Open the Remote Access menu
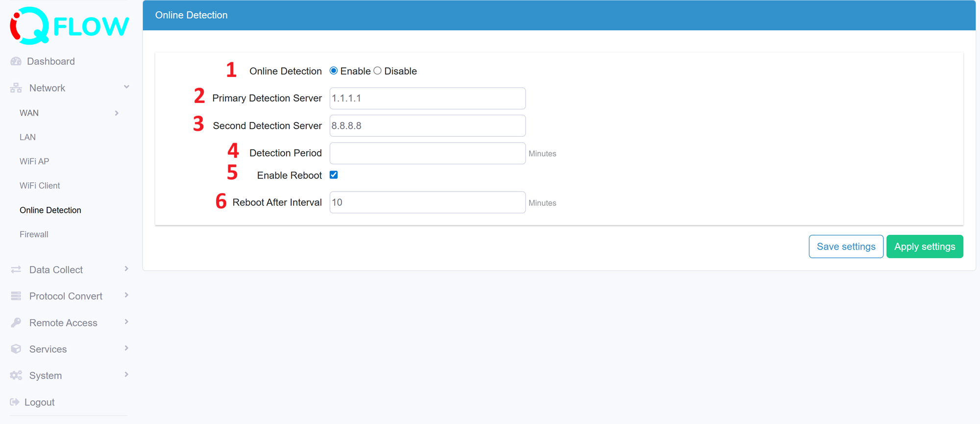The image size is (980, 424). coord(63,323)
